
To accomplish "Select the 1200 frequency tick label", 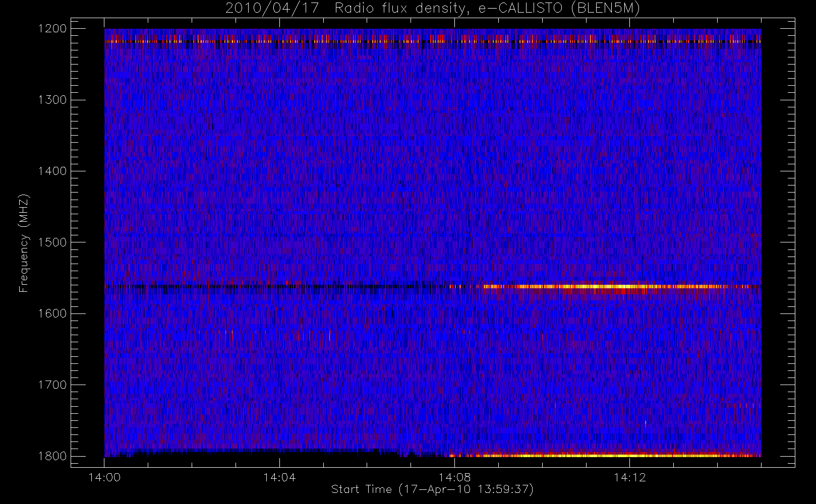I will (x=52, y=29).
